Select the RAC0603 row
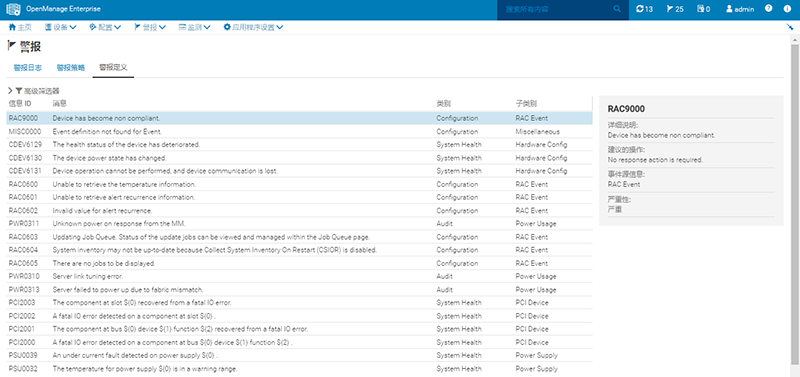Image resolution: width=800 pixels, height=377 pixels. (299, 237)
